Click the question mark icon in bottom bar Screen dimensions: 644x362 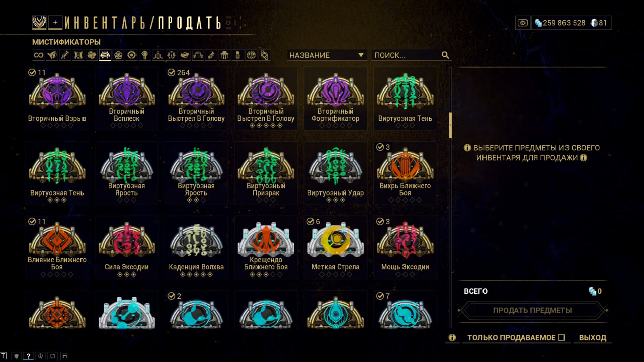tap(29, 356)
